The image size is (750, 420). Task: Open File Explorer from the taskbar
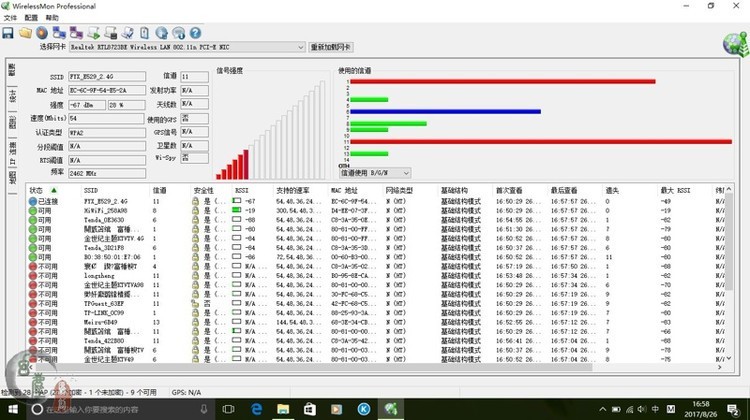tap(283, 409)
